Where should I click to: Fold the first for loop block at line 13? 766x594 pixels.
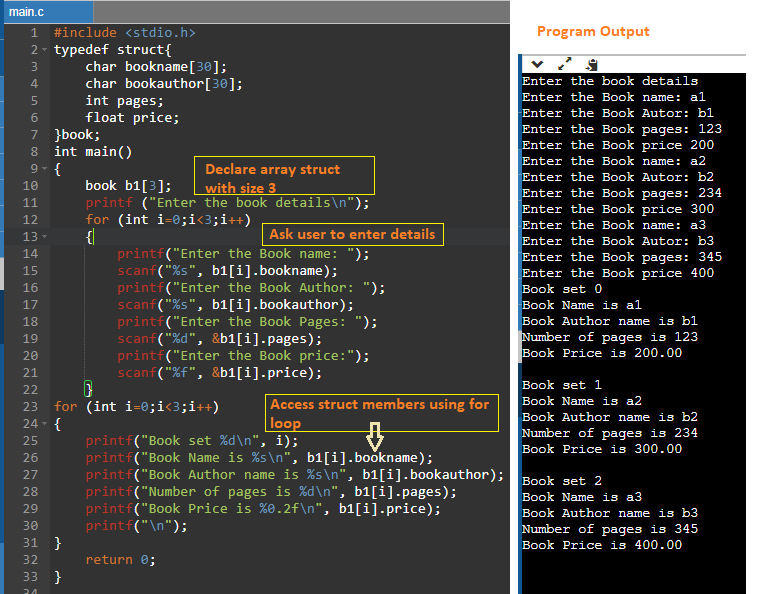pyautogui.click(x=44, y=236)
